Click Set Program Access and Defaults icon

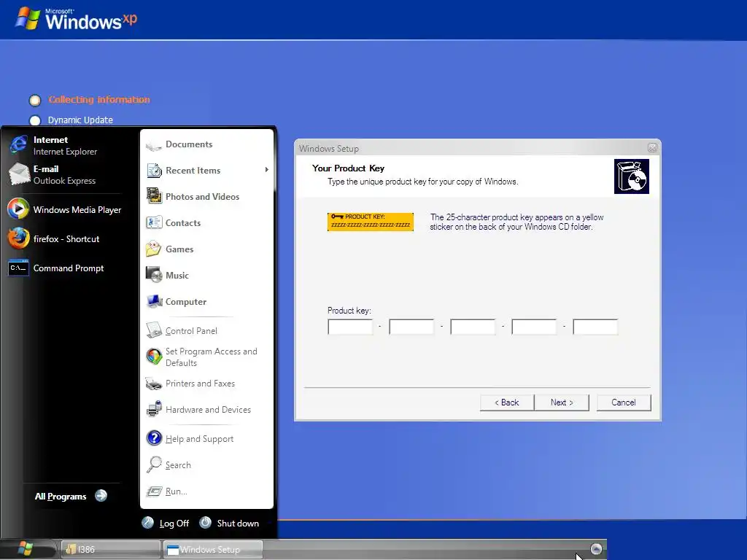click(154, 357)
